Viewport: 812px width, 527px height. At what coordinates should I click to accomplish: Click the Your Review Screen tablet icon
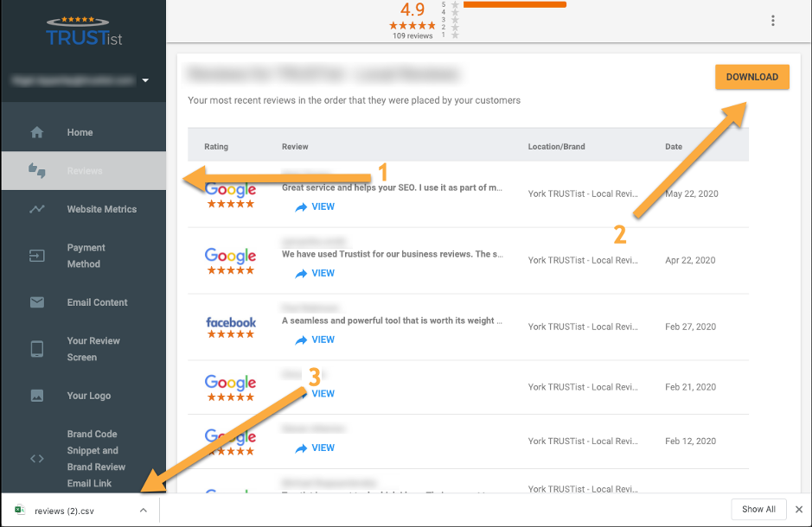click(37, 349)
